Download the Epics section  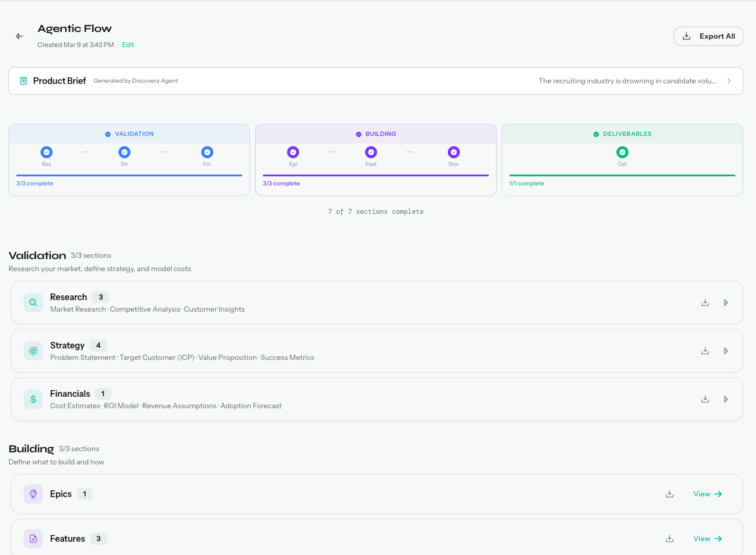pos(669,493)
